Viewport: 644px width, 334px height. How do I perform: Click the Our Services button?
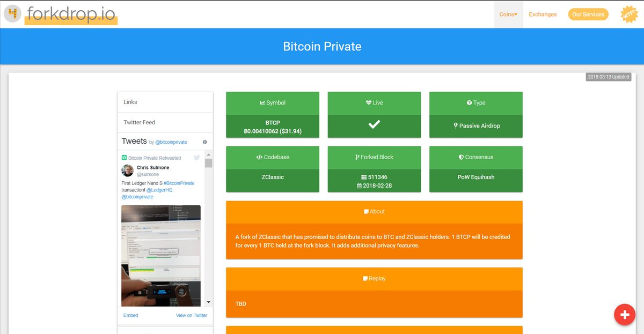coord(588,14)
